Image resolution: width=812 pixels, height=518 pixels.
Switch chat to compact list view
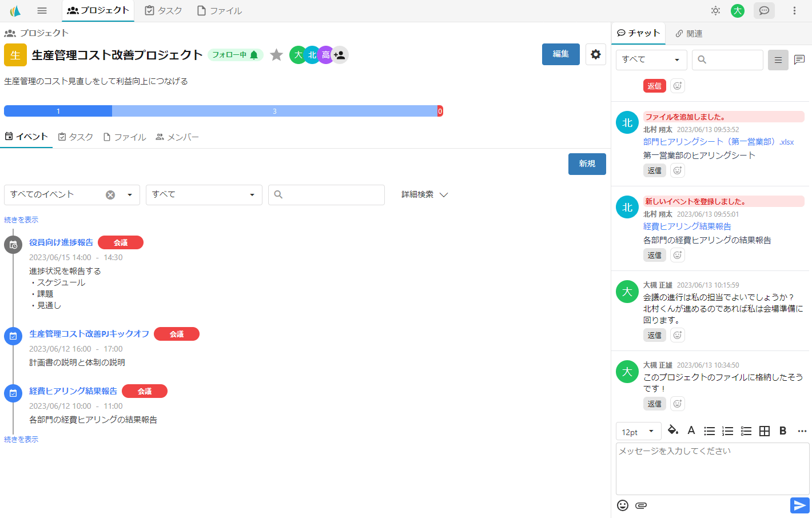tap(778, 59)
